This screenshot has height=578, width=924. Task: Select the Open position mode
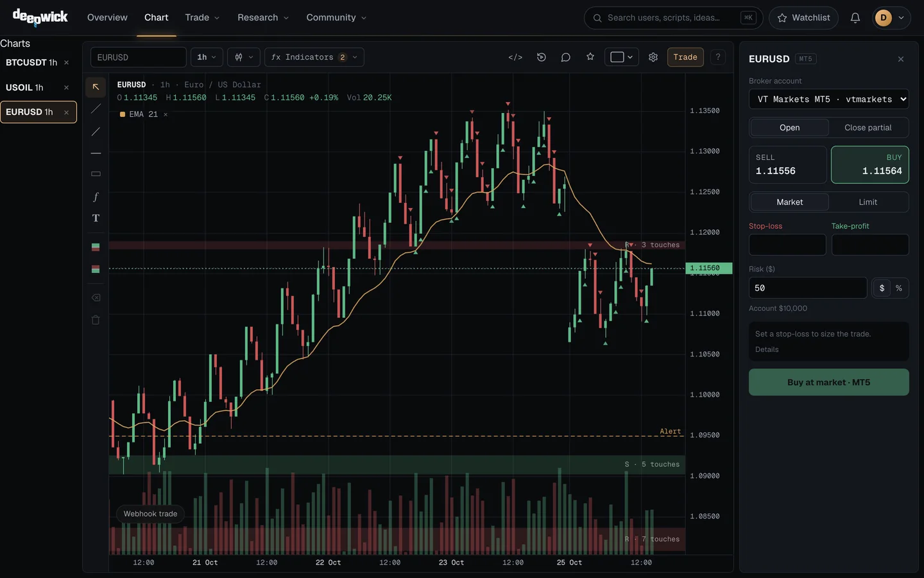click(789, 128)
